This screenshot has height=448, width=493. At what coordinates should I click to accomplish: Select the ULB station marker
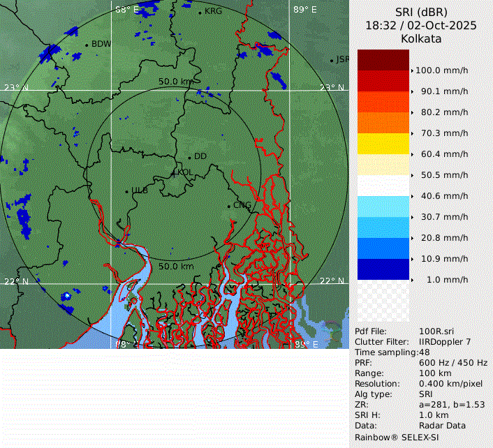click(126, 191)
